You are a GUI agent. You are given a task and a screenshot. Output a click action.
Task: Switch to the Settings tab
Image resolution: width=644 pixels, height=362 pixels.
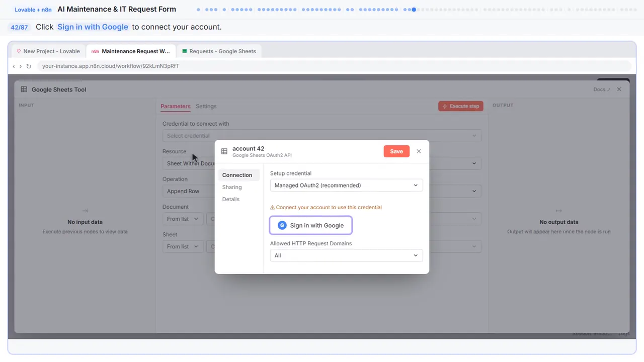pyautogui.click(x=206, y=106)
